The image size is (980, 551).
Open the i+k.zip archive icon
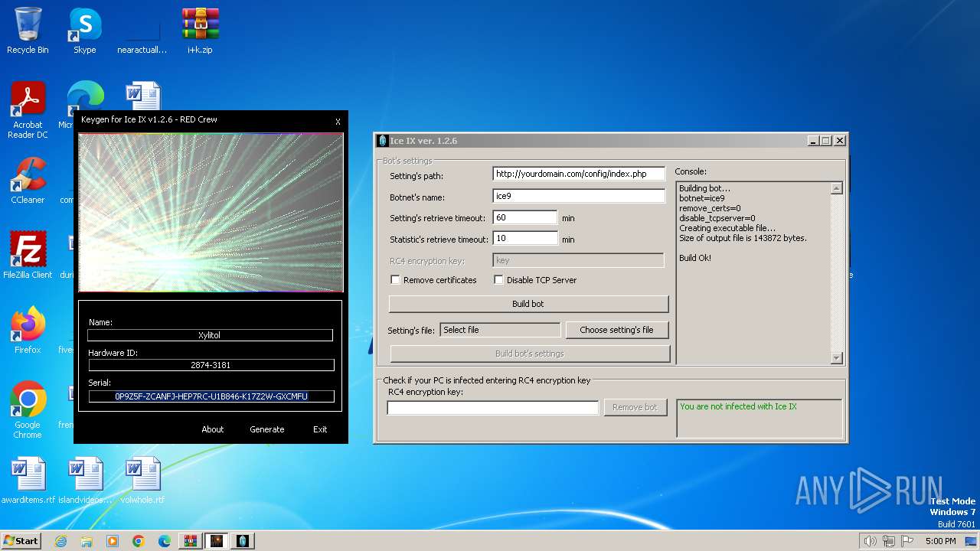coord(200,31)
